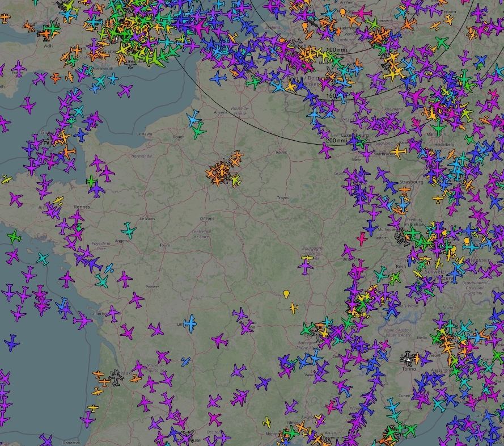This screenshot has height=446, width=504.
Task: Click the Normandie region label
Action: coord(142,156)
